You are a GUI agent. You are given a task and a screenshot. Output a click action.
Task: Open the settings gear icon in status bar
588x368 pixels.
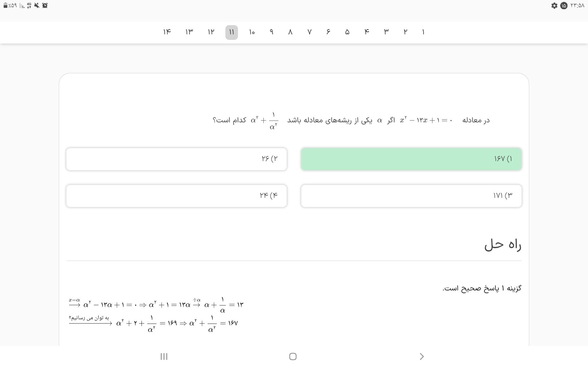[554, 6]
